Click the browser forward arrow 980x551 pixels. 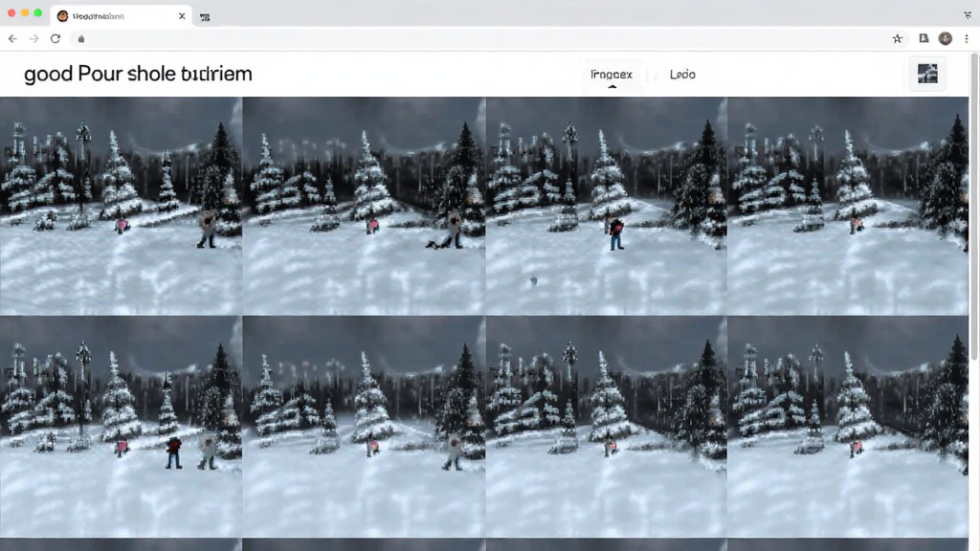(33, 38)
